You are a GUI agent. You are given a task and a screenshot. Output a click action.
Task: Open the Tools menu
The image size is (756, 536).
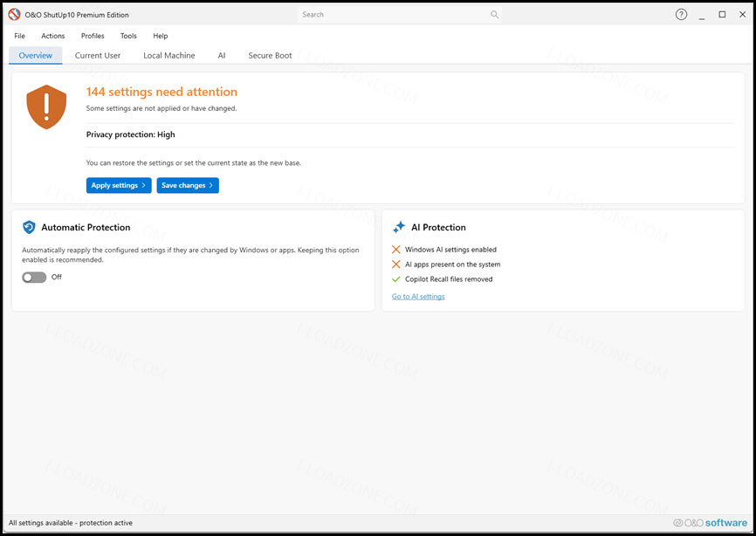128,36
